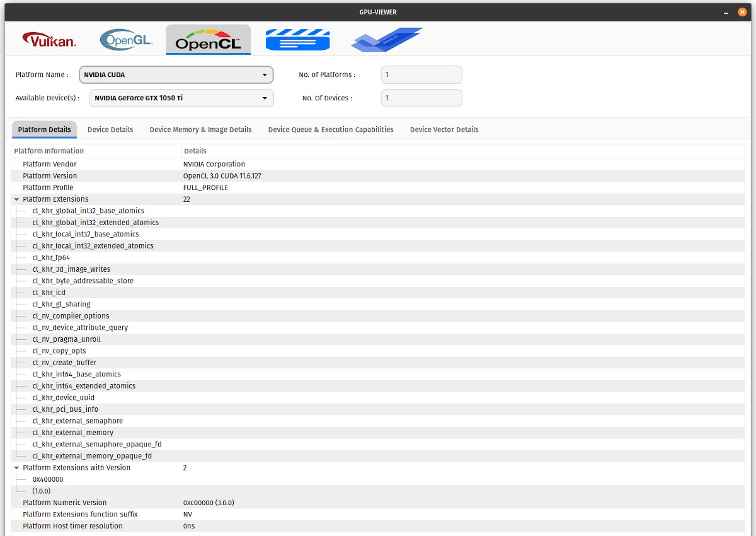This screenshot has height=536, width=756.
Task: Select cl_khr_global_int32_base_atomics extension
Action: pyautogui.click(x=378, y=211)
